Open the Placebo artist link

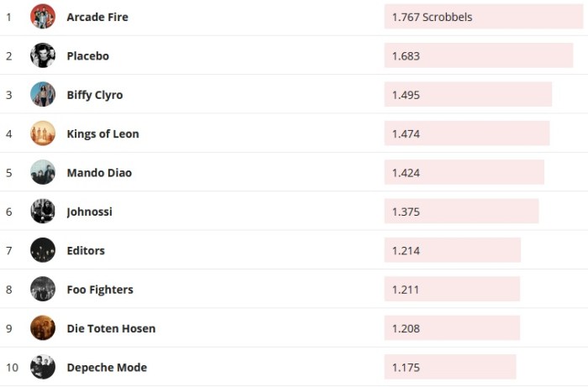[x=87, y=56]
